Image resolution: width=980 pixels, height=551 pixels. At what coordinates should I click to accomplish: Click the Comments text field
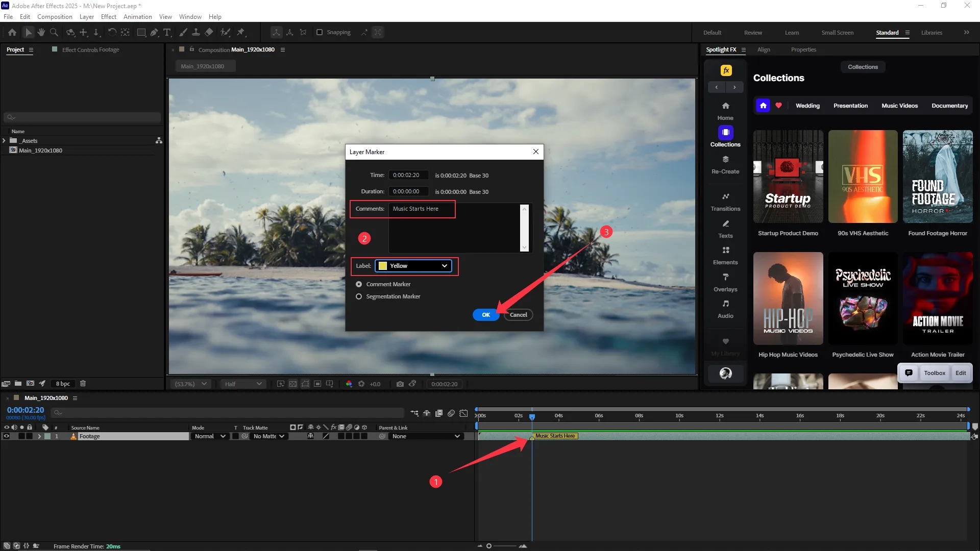click(460, 228)
